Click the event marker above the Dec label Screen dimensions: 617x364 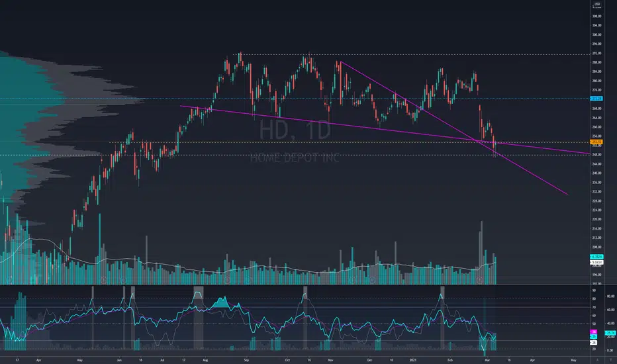point(372,280)
